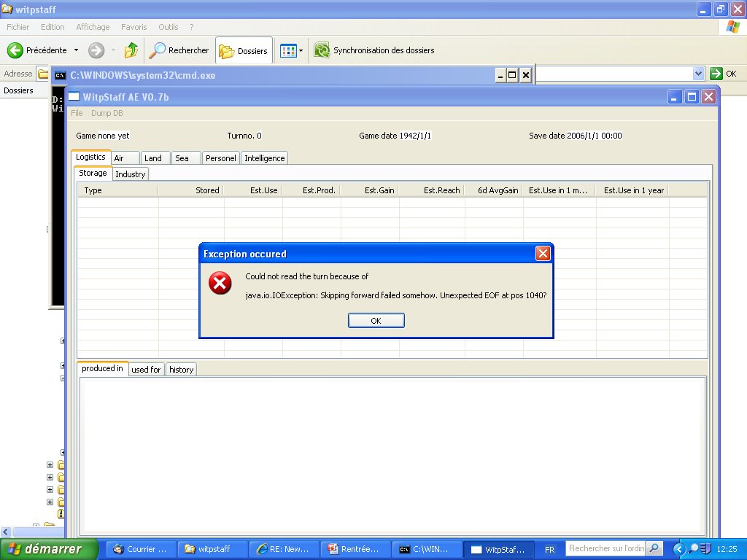Open the Affichage menu in Explorer
This screenshot has width=747, height=560.
pyautogui.click(x=93, y=27)
